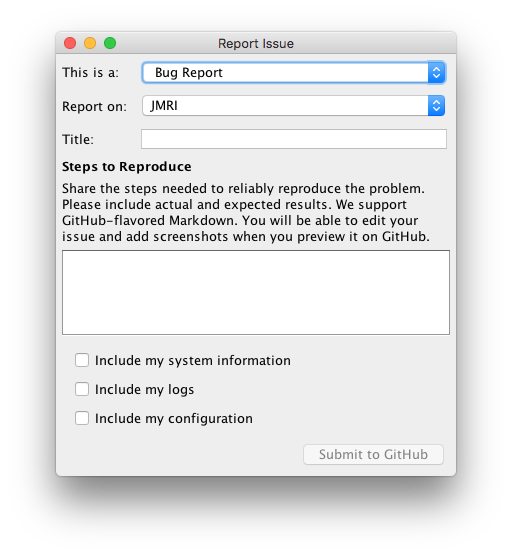Click the Submit to GitHub button

point(373,455)
